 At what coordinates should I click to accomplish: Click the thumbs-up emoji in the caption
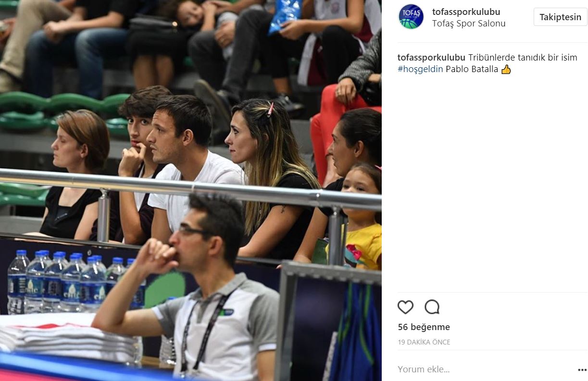(506, 69)
